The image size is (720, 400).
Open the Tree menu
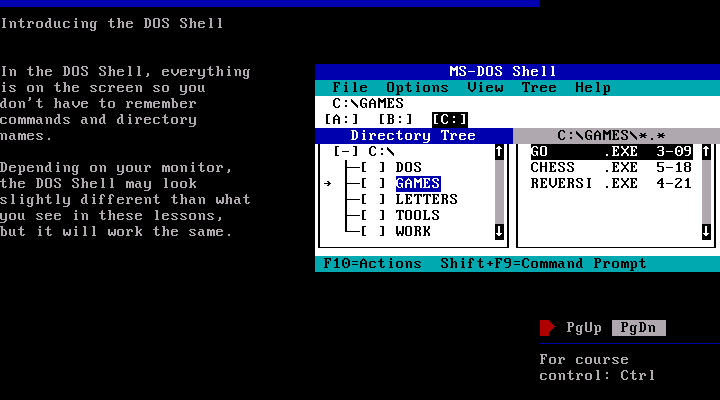coord(539,87)
